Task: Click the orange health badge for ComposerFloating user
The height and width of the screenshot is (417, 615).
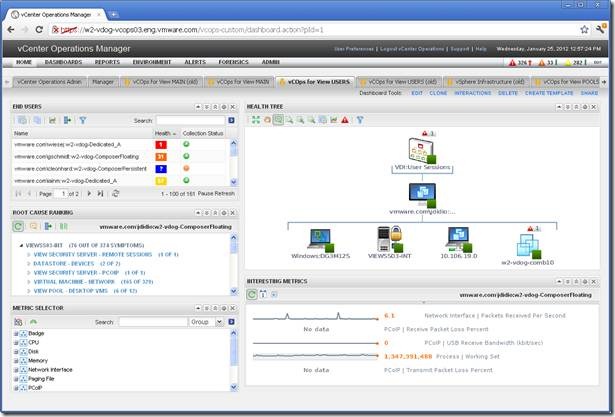Action: click(161, 157)
